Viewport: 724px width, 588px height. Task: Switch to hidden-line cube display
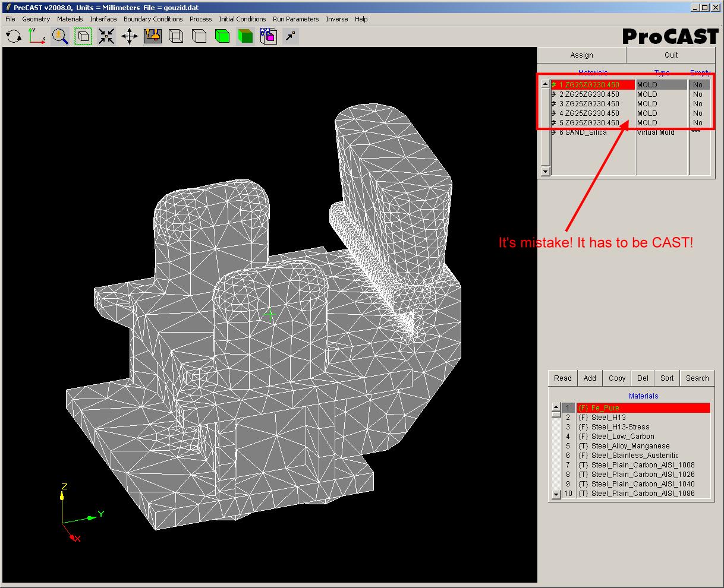tap(199, 37)
